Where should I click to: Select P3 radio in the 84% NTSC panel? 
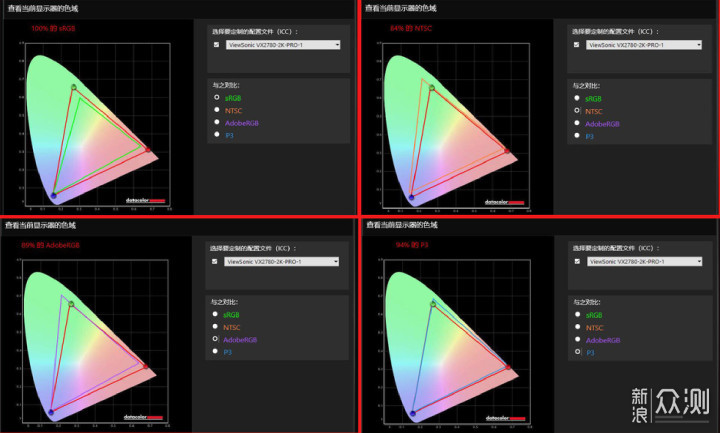(577, 135)
